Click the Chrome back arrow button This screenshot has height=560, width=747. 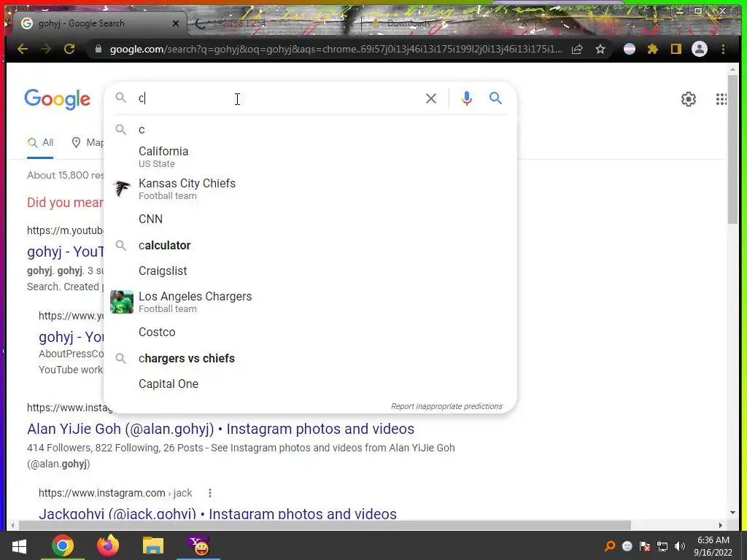click(23, 49)
